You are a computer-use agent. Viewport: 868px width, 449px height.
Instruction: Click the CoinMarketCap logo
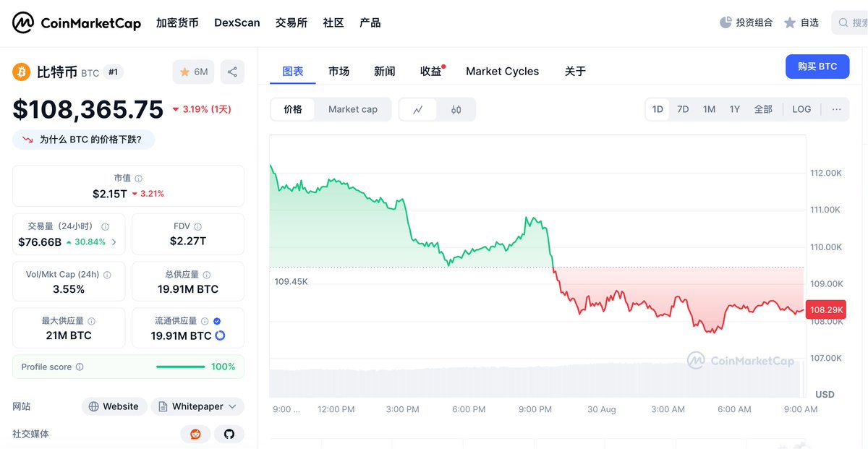click(x=77, y=23)
